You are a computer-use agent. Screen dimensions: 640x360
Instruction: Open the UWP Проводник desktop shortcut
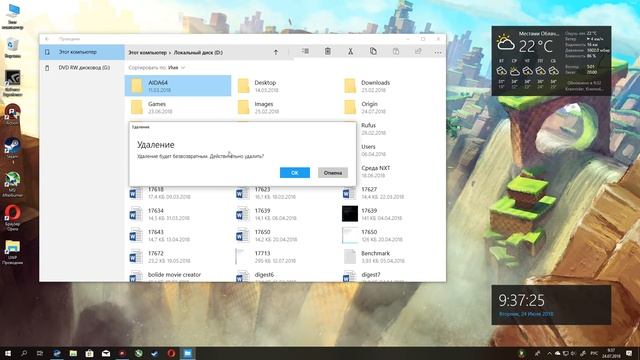click(13, 251)
